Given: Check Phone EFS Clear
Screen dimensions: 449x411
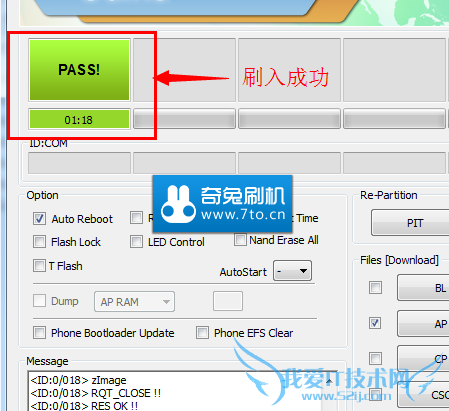Looking at the screenshot, I should pos(202,332).
